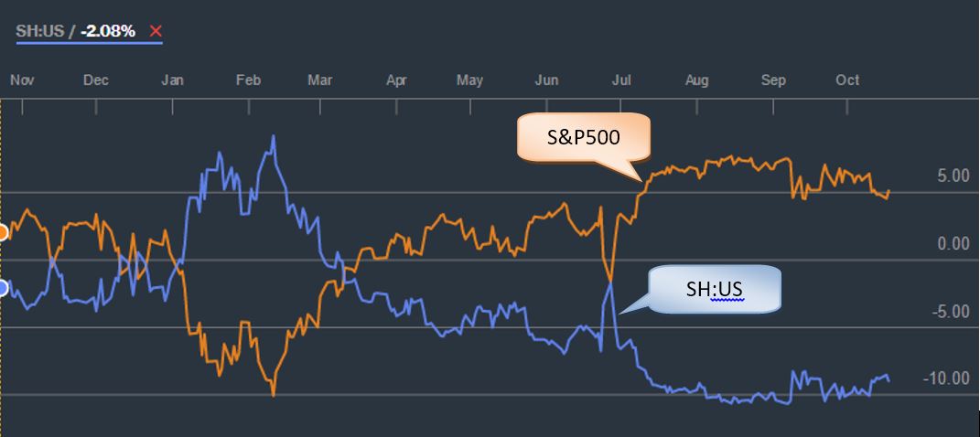Select Apr on the time axis
Viewport: 980px width, 437px height.
(x=396, y=80)
